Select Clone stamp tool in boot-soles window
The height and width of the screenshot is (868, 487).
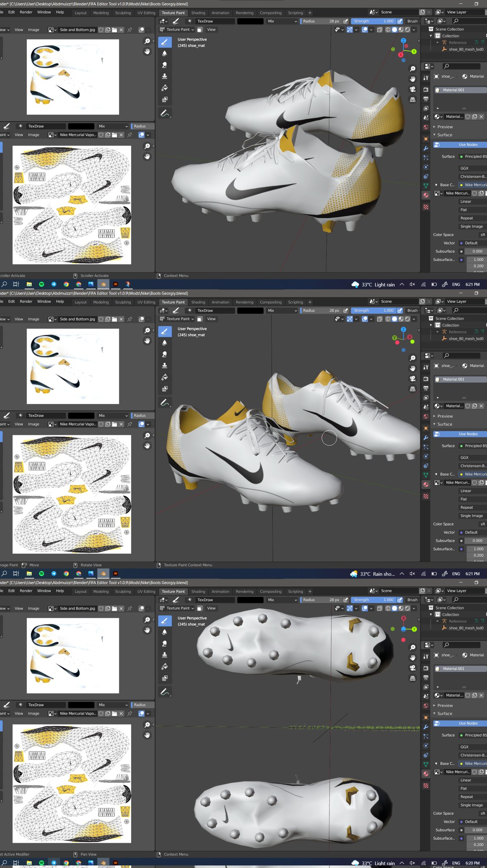pos(165,655)
